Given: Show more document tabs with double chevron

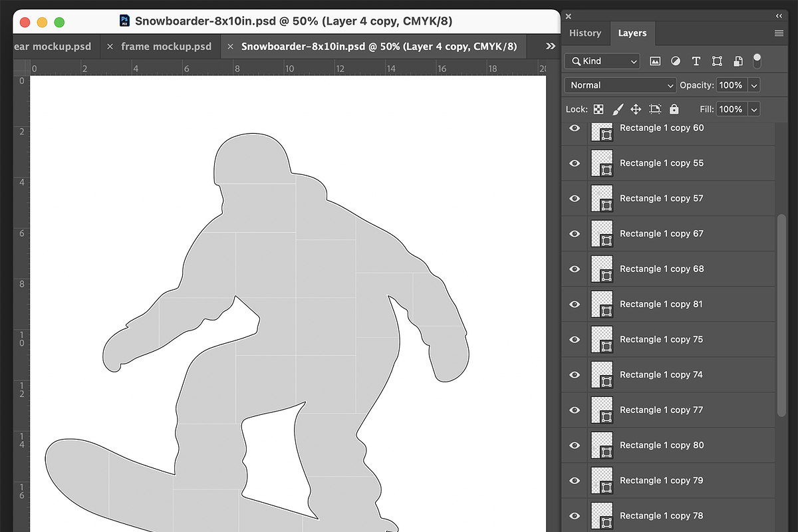Looking at the screenshot, I should click(x=551, y=47).
